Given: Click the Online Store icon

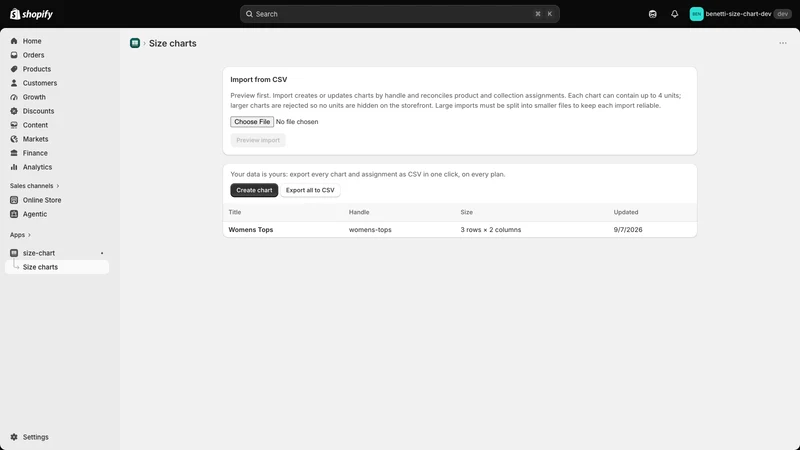Looking at the screenshot, I should (x=14, y=200).
